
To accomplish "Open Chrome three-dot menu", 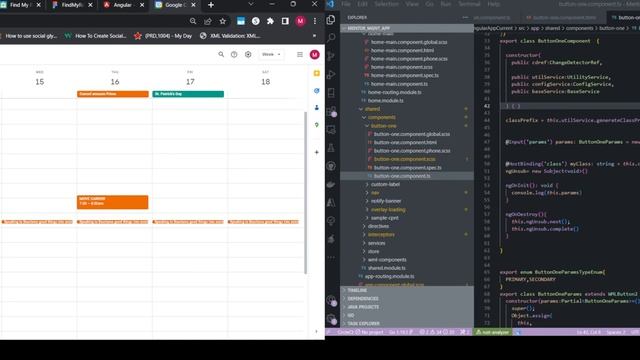I will pyautogui.click(x=315, y=21).
